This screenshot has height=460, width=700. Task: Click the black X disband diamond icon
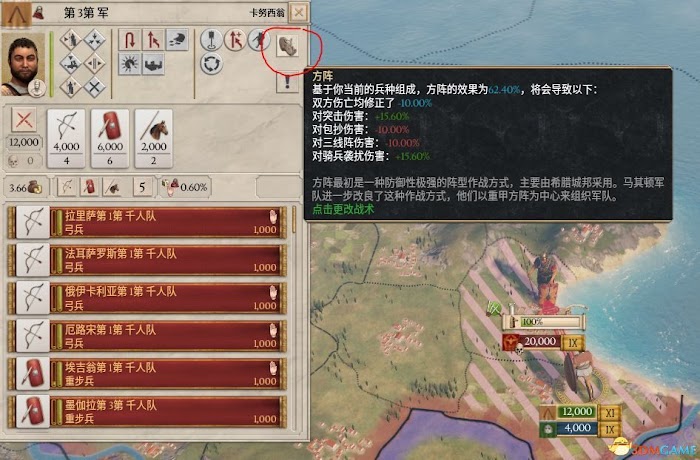tap(95, 88)
